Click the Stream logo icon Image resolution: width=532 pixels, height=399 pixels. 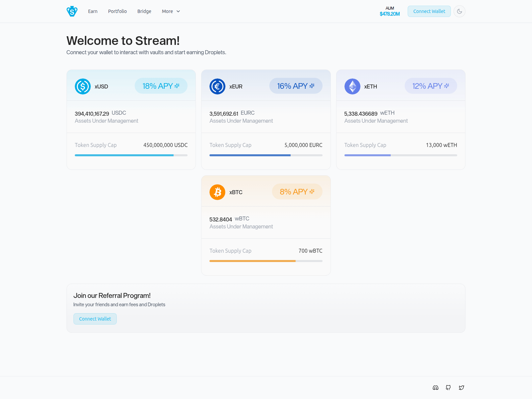[x=72, y=11]
